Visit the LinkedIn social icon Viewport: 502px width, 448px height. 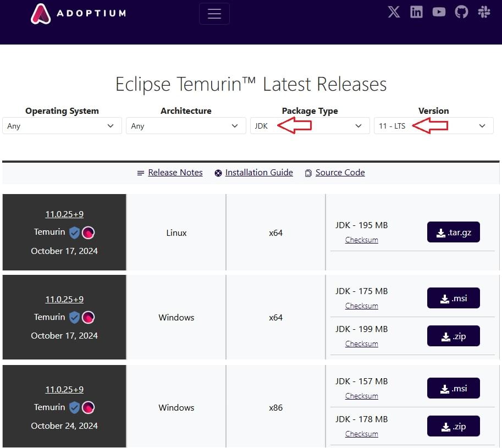coord(416,12)
